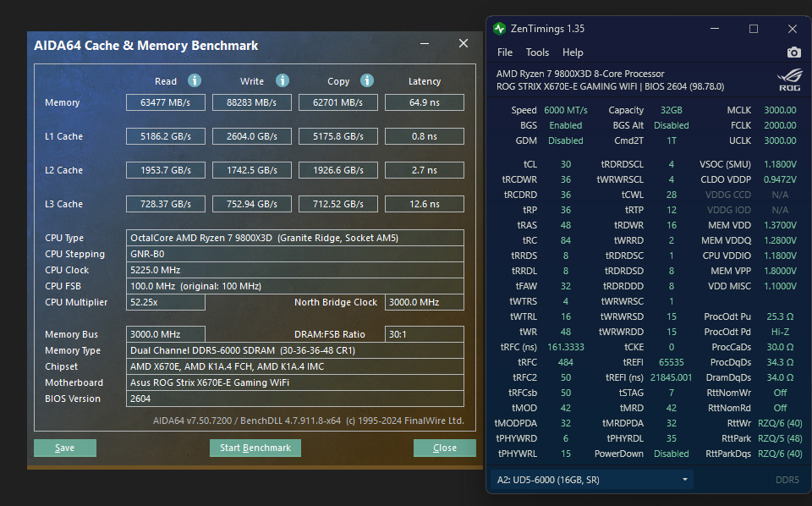812x506 pixels.
Task: Click the AIDA64 version footer text
Action: tap(309, 421)
